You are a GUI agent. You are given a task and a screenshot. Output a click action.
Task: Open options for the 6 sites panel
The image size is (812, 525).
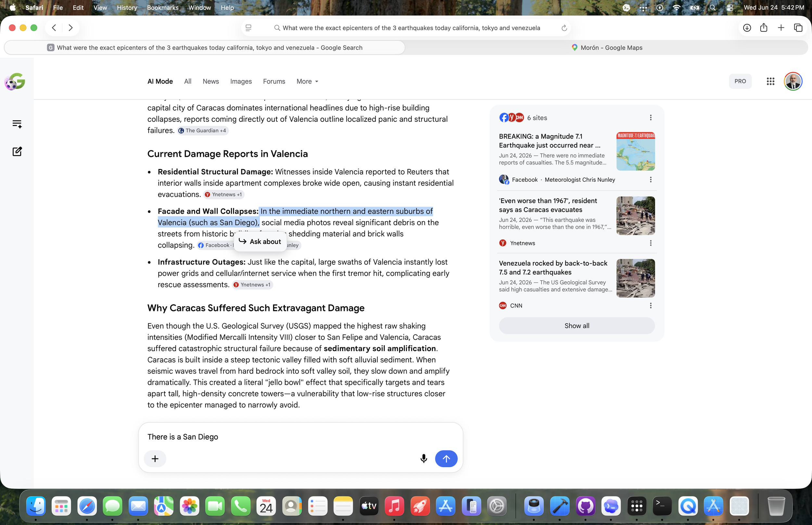click(651, 118)
